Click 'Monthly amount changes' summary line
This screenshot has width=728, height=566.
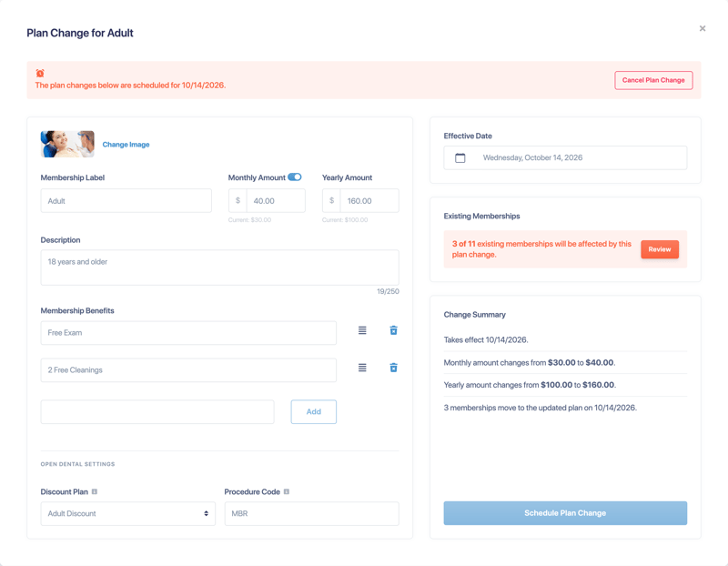530,363
